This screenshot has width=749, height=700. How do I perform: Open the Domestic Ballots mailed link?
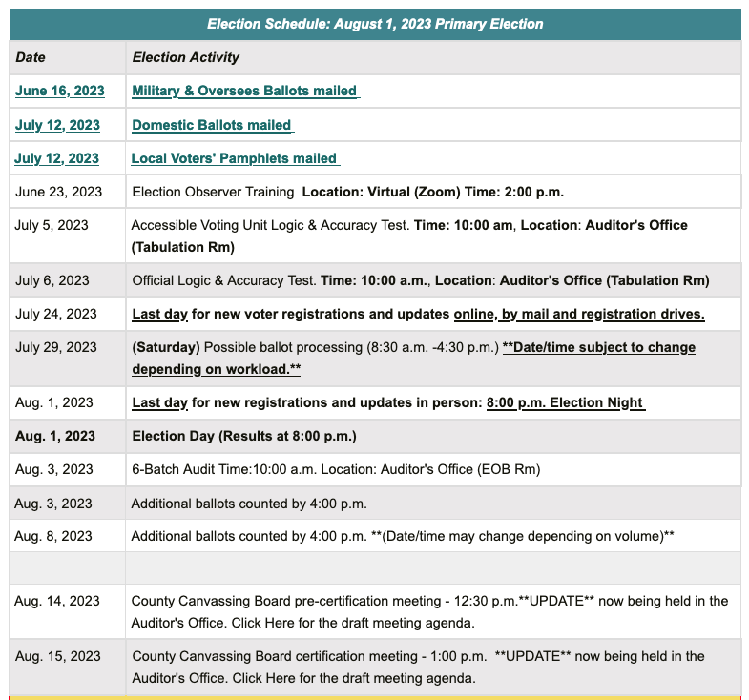[x=212, y=126]
